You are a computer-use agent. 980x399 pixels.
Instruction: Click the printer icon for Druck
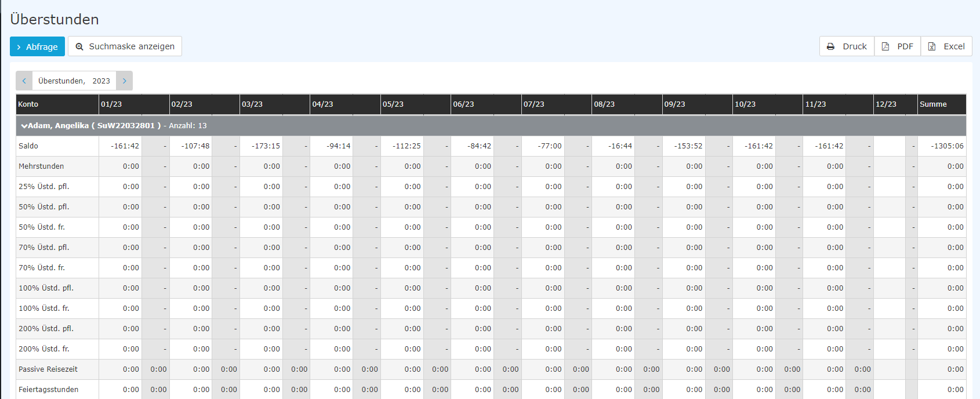click(x=830, y=46)
